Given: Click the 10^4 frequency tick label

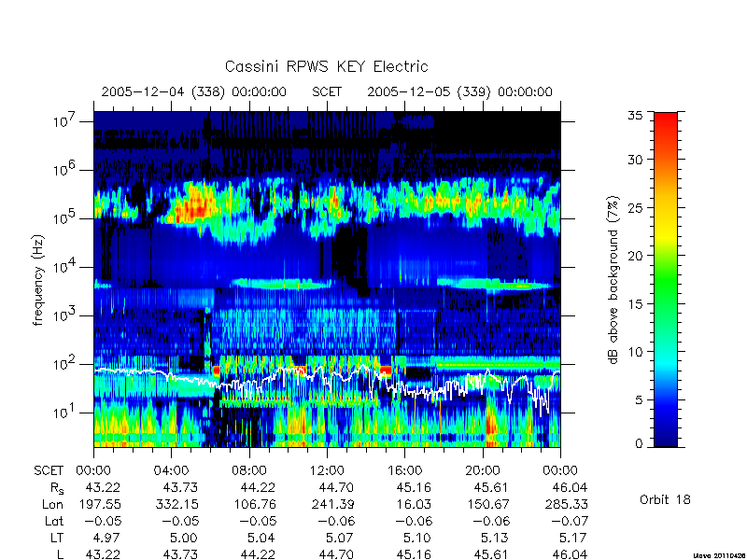Looking at the screenshot, I should [x=65, y=267].
